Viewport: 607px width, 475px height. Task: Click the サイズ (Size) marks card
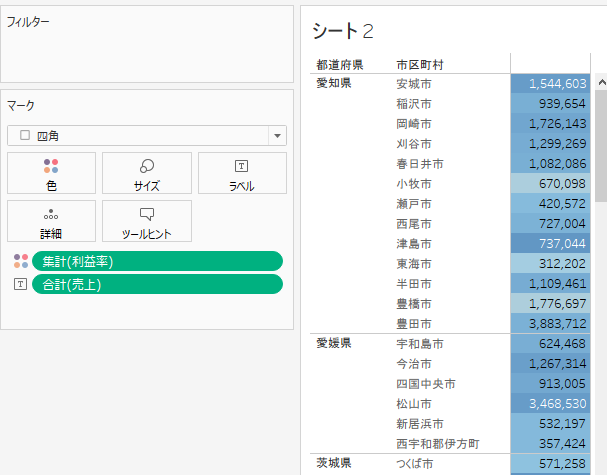[147, 173]
